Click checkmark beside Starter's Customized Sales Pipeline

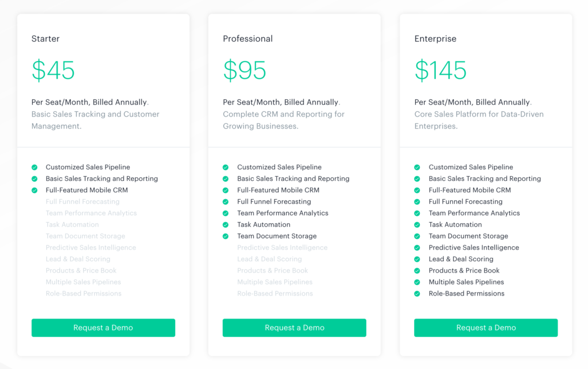(34, 167)
